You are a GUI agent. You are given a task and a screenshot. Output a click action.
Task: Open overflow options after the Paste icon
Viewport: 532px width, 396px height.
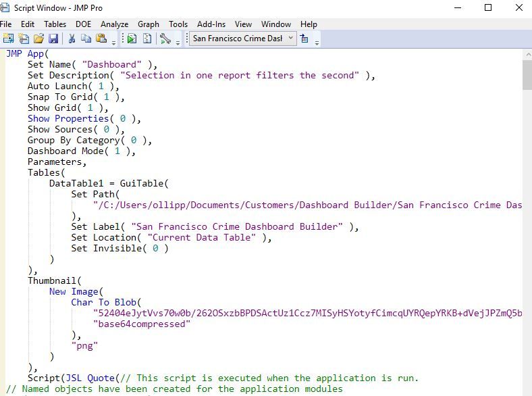pos(113,43)
